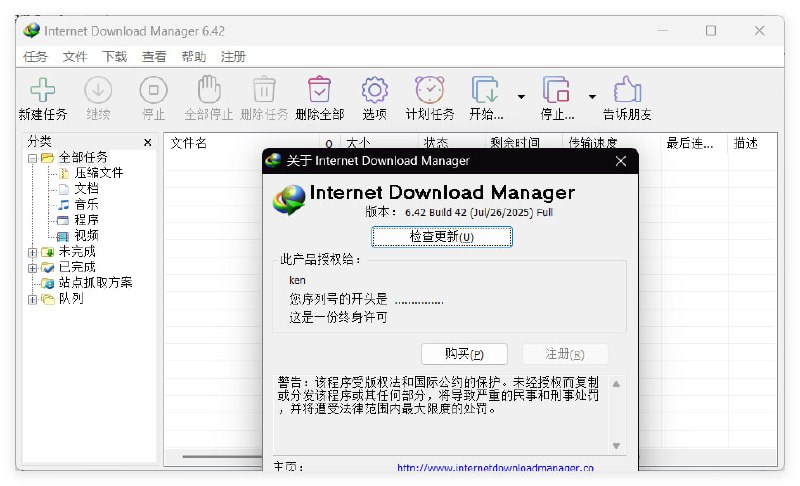Viewport: 800px width, 486px height.
Task: Click Tell a Friend (告诉朋友) thumbs-up icon
Action: point(627,89)
